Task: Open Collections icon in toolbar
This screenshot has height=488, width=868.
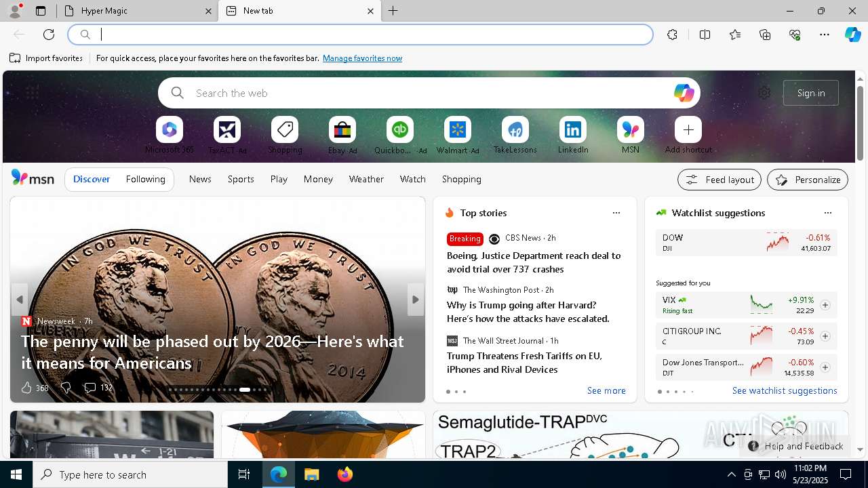Action: click(x=765, y=35)
